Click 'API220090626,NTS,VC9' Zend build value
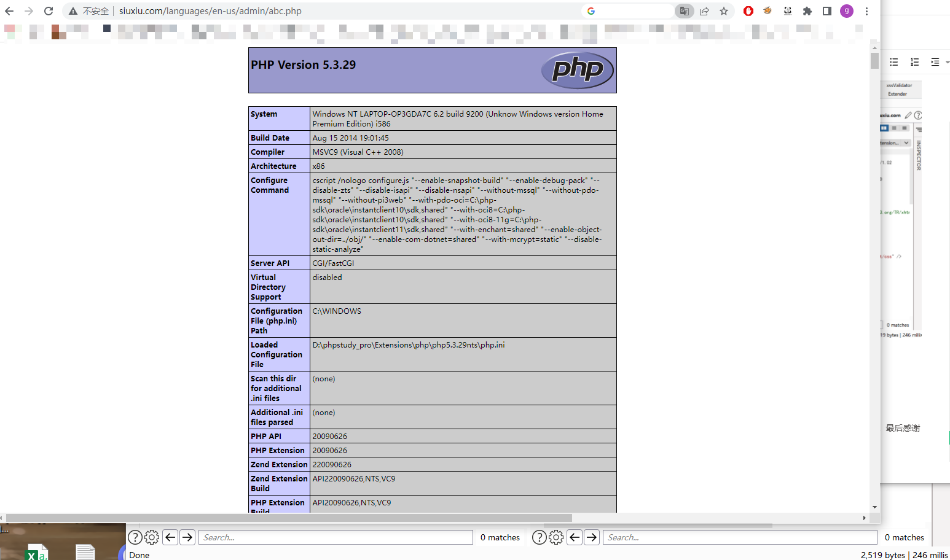This screenshot has width=950, height=560. 354,479
